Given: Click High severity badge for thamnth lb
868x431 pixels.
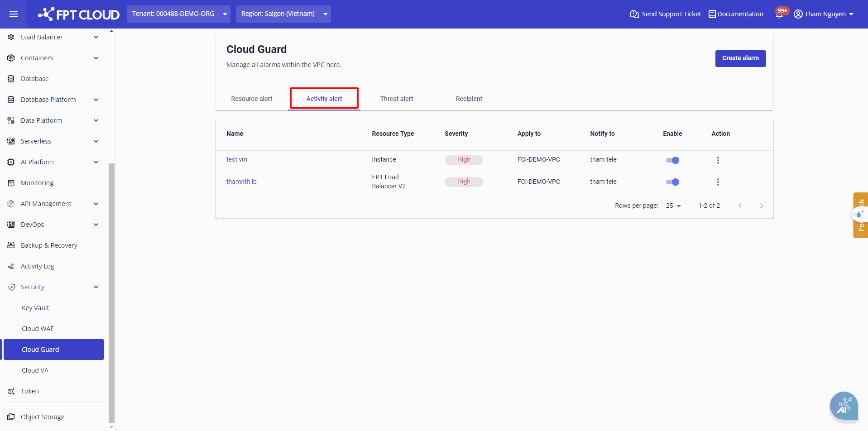Looking at the screenshot, I should click(464, 182).
